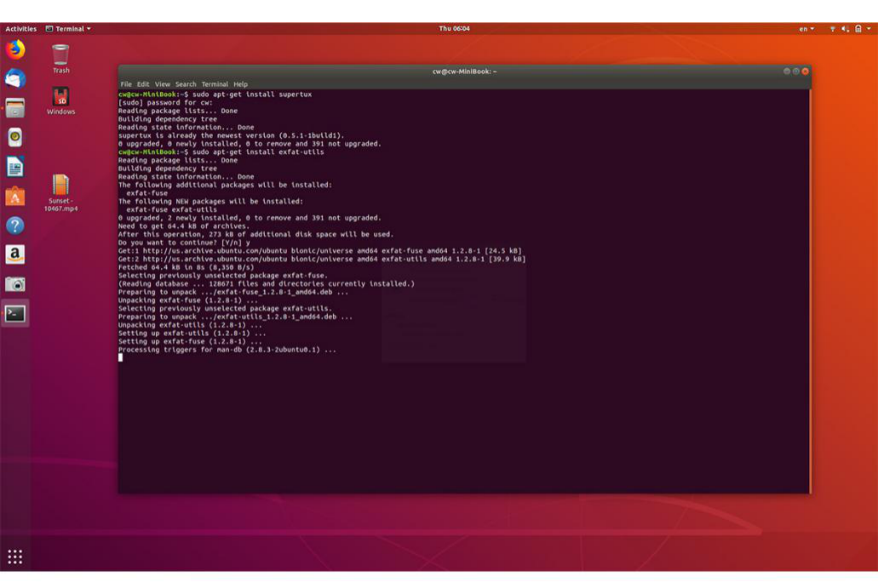
Task: Open the Amazon launcher in the dock
Action: [x=15, y=254]
